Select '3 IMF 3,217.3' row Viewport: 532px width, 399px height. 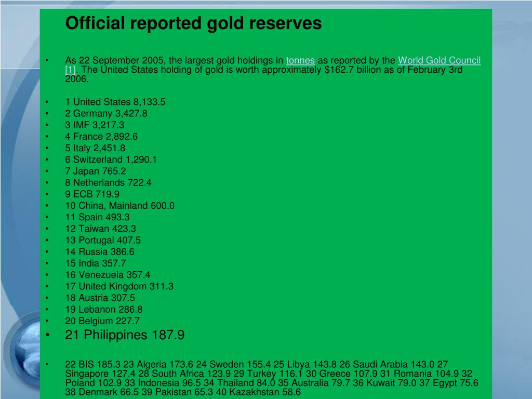95,125
